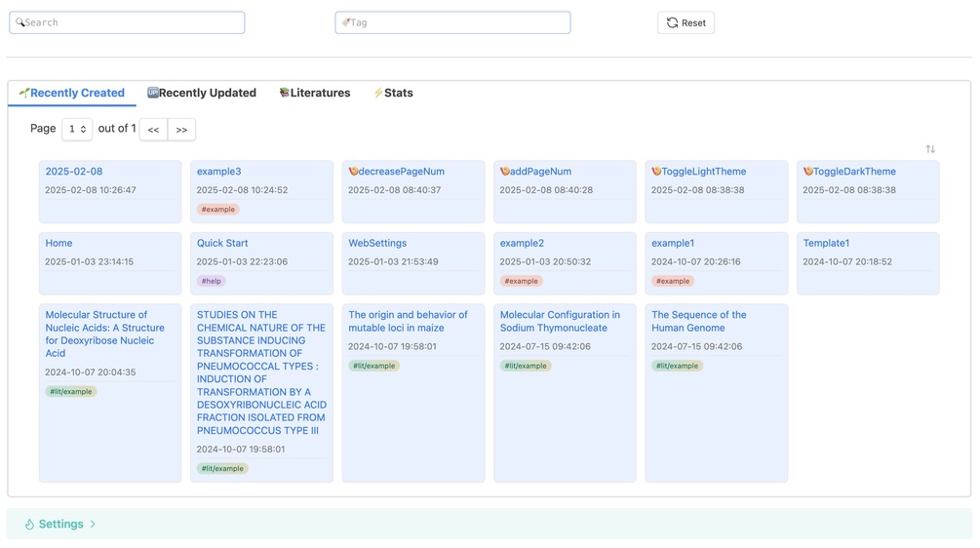Screen dimensions: 980x548
Task: Click the tag icon in Tag field
Action: pos(345,22)
